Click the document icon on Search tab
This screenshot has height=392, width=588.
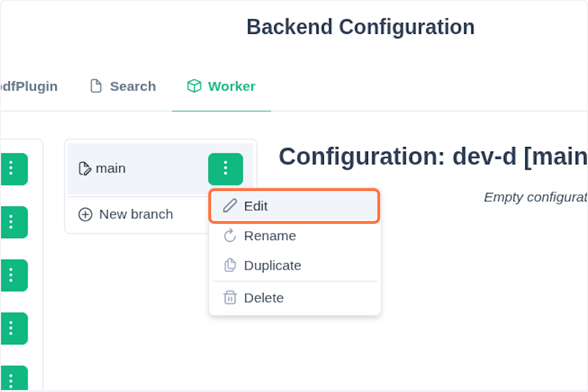[96, 86]
